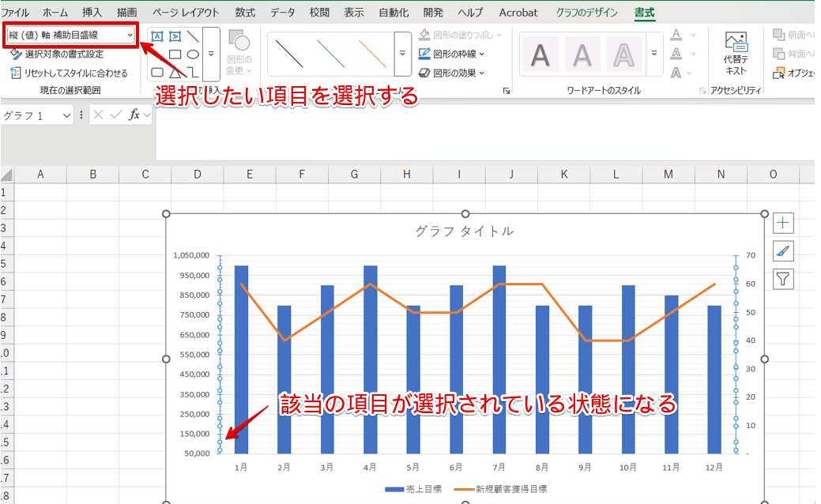Select the chart title グラフ タイトル
This screenshot has width=821, height=504.
click(465, 231)
